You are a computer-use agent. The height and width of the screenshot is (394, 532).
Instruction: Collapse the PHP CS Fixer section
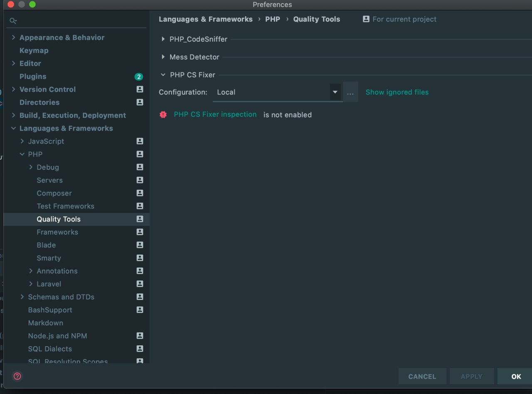[163, 75]
